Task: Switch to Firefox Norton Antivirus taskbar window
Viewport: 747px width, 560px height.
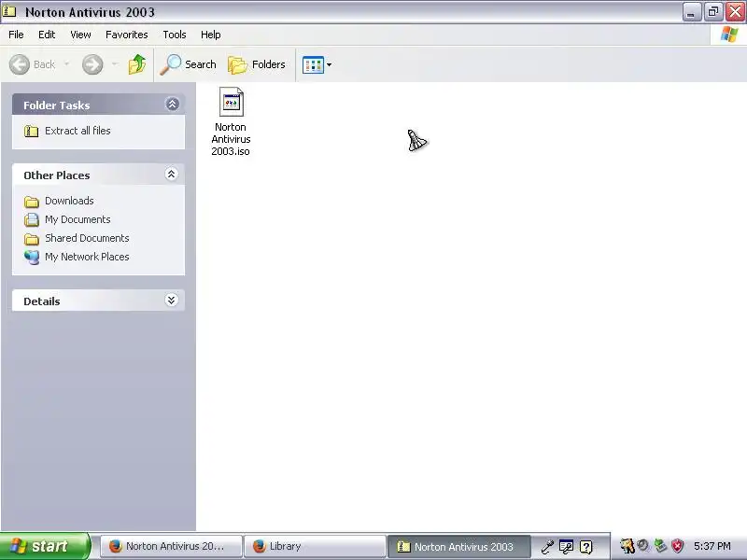Action: coord(171,546)
